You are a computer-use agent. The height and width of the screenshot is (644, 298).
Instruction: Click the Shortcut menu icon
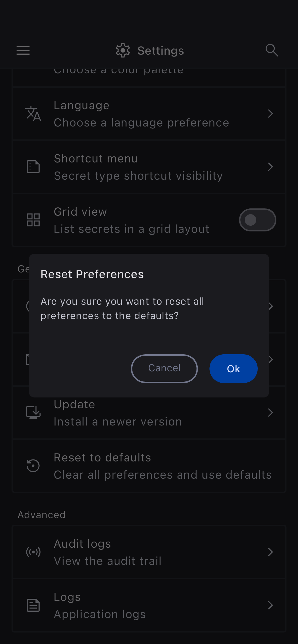pyautogui.click(x=33, y=167)
